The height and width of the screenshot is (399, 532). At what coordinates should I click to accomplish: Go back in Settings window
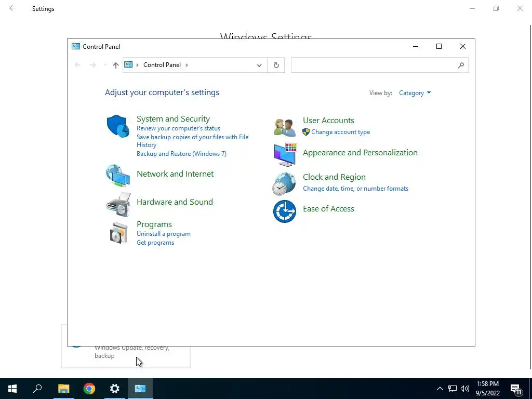(12, 8)
